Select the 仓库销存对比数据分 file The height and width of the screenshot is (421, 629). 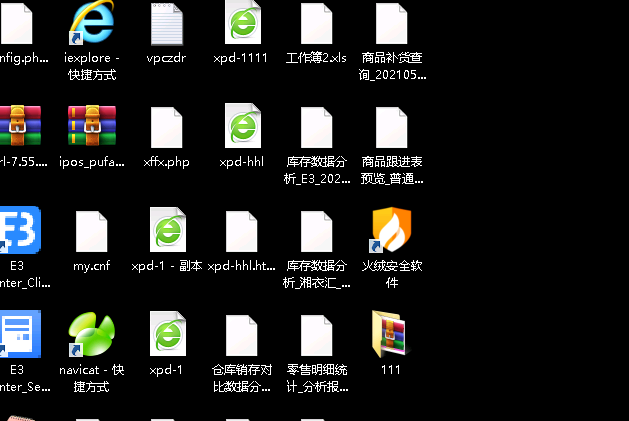coord(241,335)
